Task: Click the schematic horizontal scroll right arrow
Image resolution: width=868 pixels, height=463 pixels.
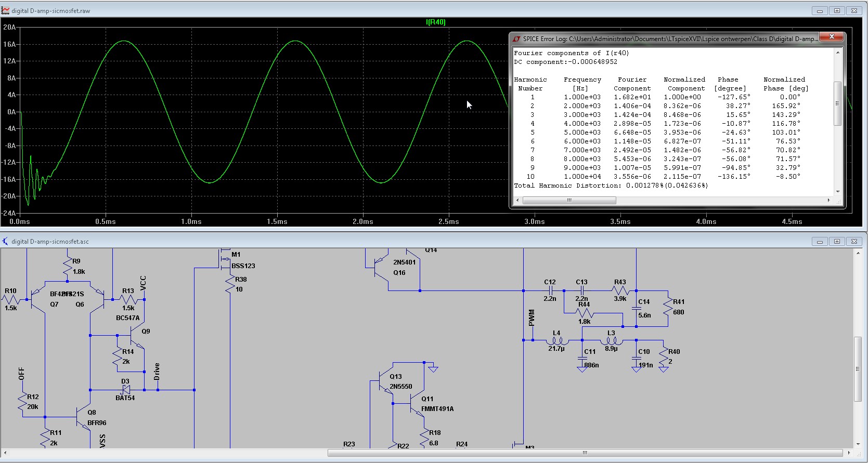Action: pyautogui.click(x=849, y=453)
